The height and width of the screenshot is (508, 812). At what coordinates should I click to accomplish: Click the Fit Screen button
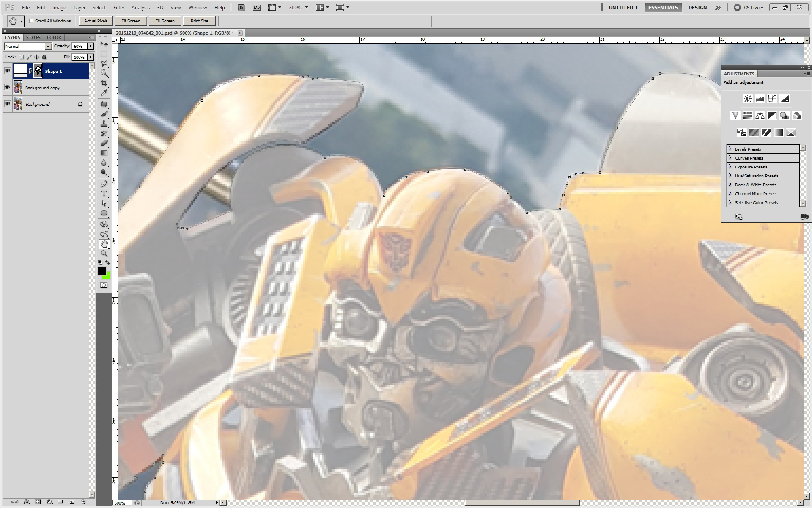point(131,21)
